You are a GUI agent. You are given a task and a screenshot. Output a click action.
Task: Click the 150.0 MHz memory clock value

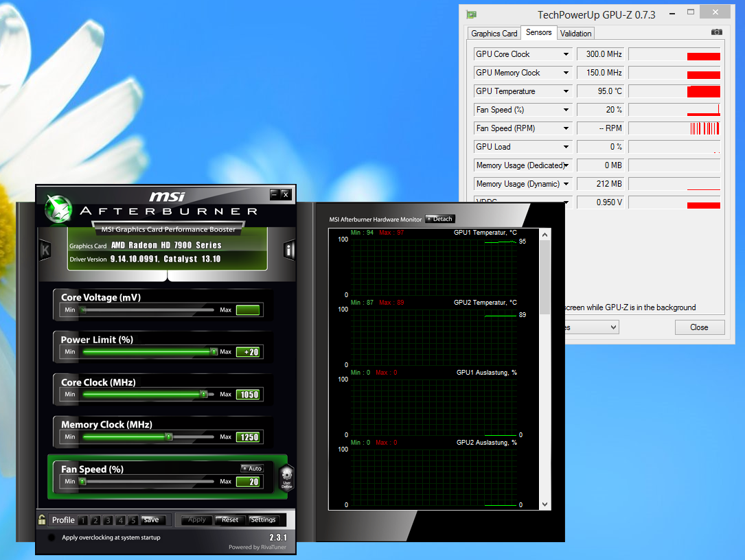coord(601,73)
